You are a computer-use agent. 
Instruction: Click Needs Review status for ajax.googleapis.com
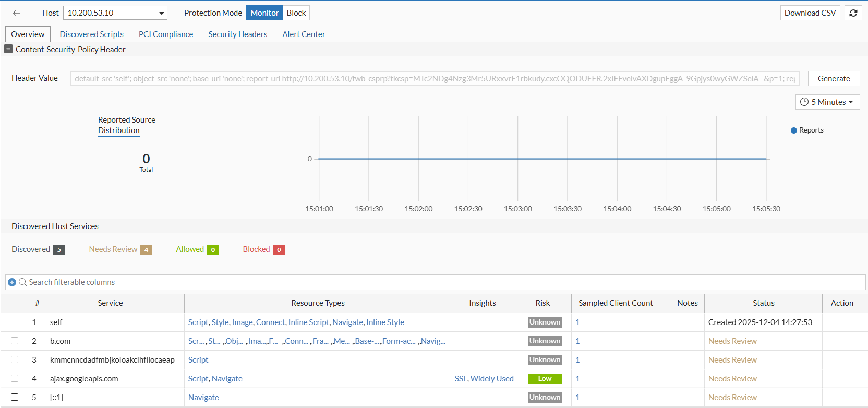tap(732, 379)
